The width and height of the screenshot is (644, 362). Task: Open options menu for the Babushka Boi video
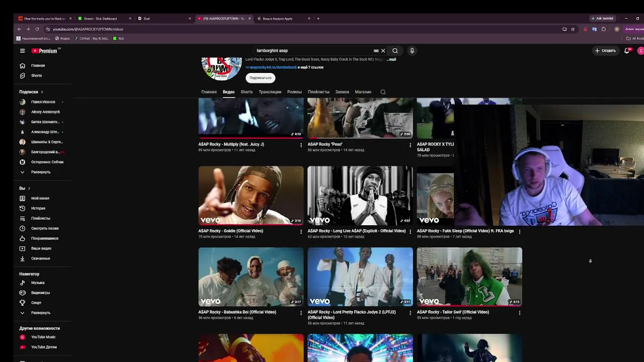click(x=301, y=313)
